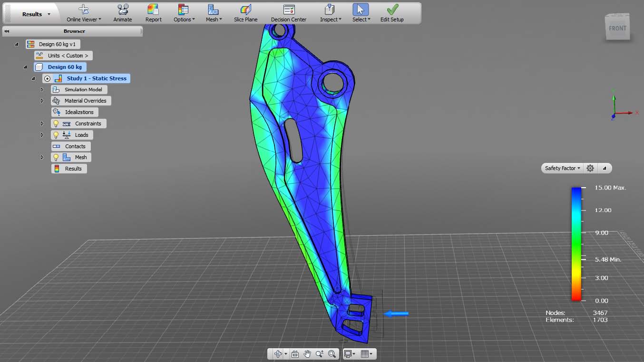Collapse the Design 60 kg v1 node
Screen dimensions: 644x362
click(x=17, y=44)
